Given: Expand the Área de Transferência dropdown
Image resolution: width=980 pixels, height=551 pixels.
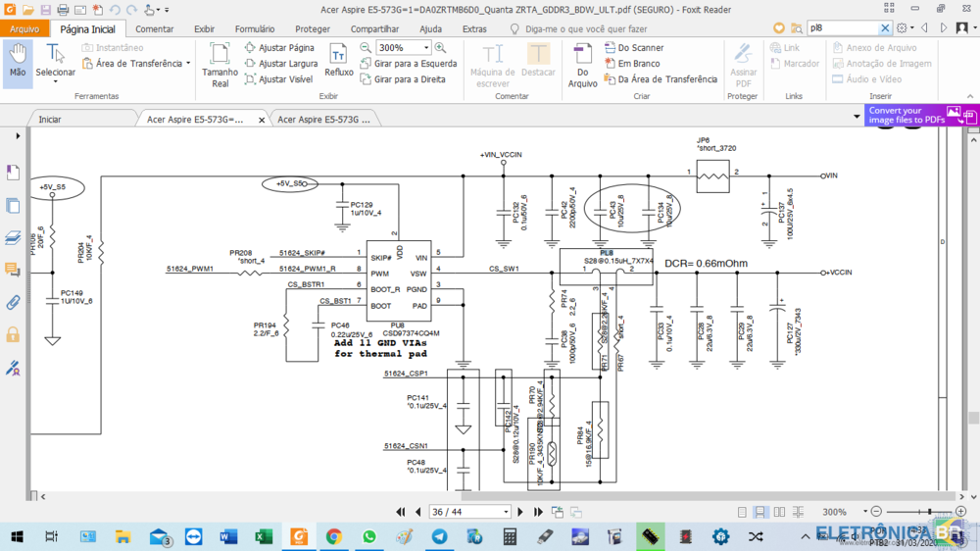Looking at the screenshot, I should click(x=187, y=64).
